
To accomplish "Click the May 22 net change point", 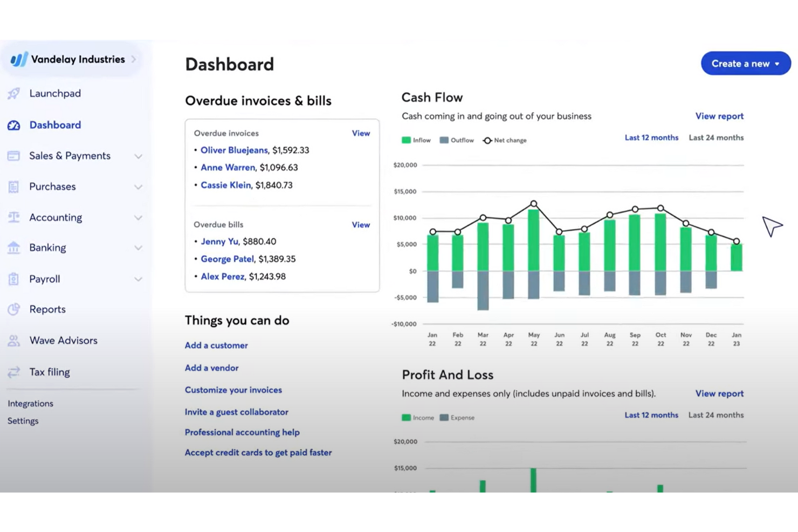I will click(x=533, y=204).
